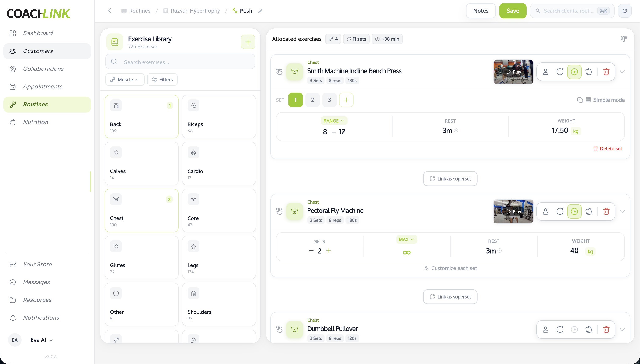
Task: Open the RANGE rep type dropdown
Action: (334, 121)
